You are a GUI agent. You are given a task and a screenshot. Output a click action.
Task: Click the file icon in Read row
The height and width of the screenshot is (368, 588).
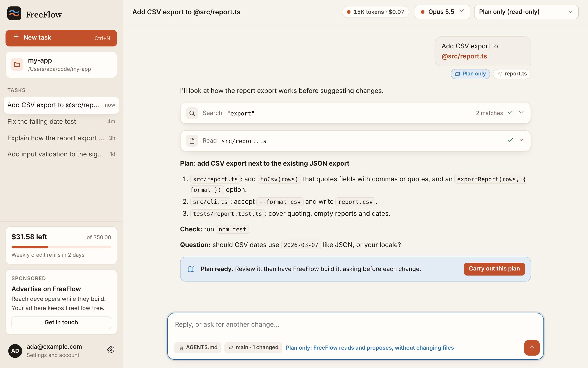192,141
